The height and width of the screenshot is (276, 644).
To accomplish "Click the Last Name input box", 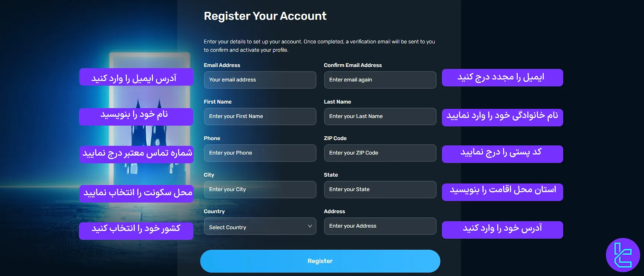I will tap(379, 116).
